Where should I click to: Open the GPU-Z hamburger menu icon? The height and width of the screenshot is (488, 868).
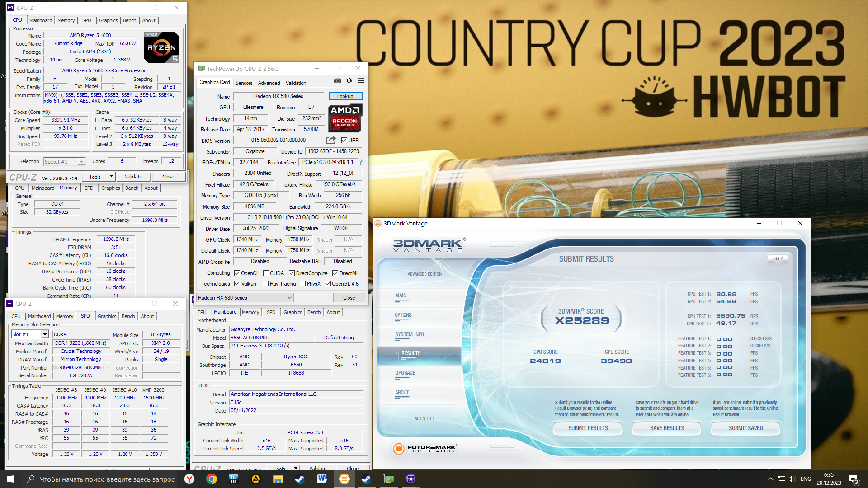(361, 80)
